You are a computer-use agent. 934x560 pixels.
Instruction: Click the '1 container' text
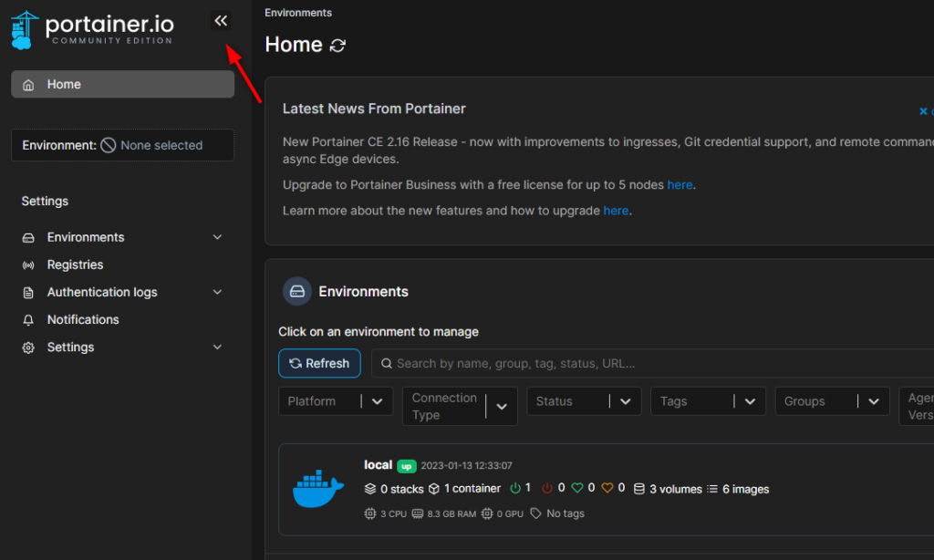pos(472,489)
